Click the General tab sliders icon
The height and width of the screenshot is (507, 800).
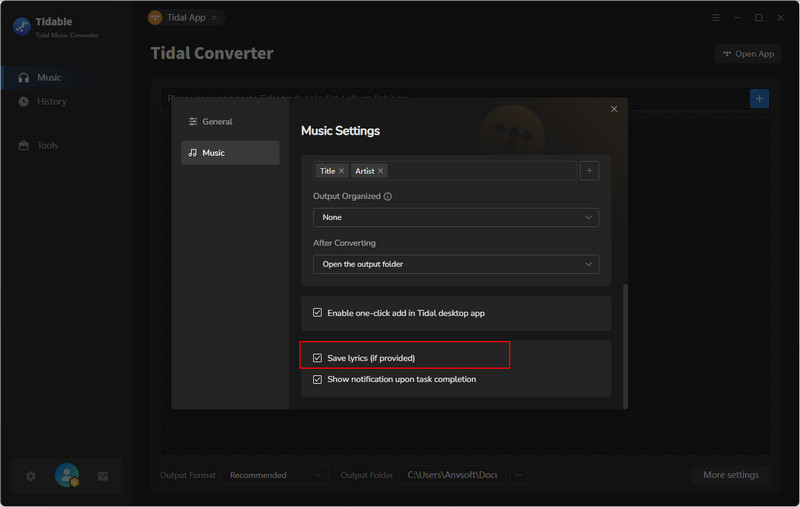click(193, 121)
